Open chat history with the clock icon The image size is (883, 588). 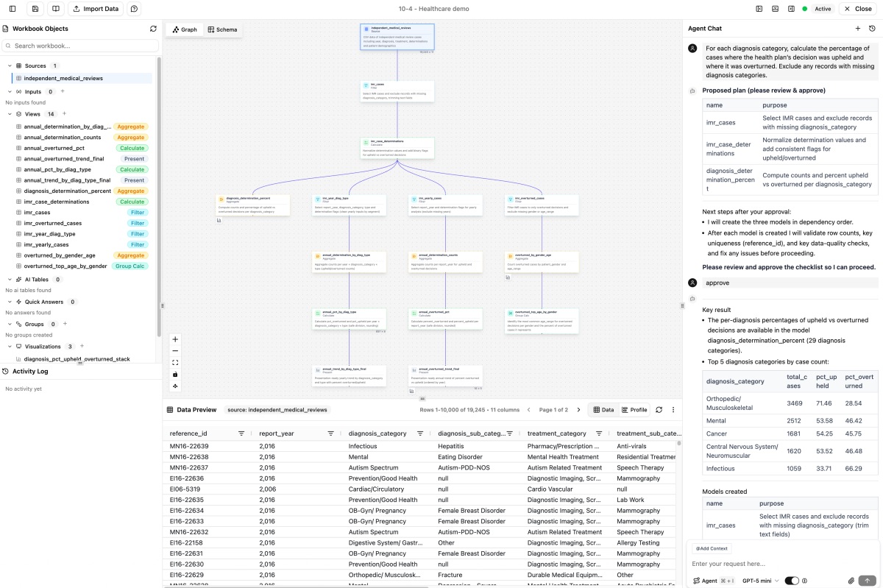(x=873, y=28)
